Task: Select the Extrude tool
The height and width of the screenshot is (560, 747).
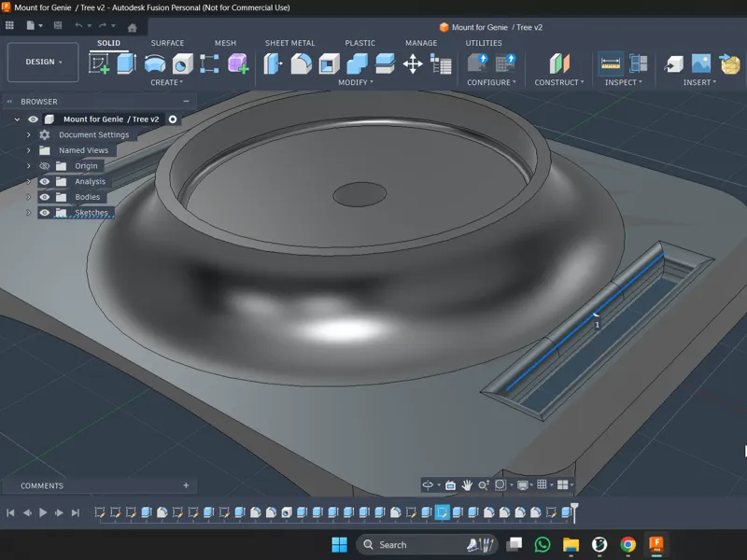Action: (x=127, y=63)
